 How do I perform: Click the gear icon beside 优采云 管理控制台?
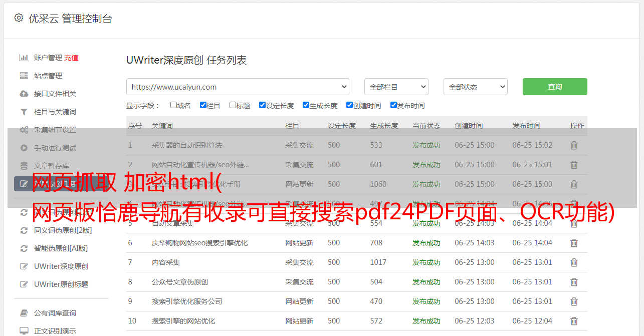[19, 18]
